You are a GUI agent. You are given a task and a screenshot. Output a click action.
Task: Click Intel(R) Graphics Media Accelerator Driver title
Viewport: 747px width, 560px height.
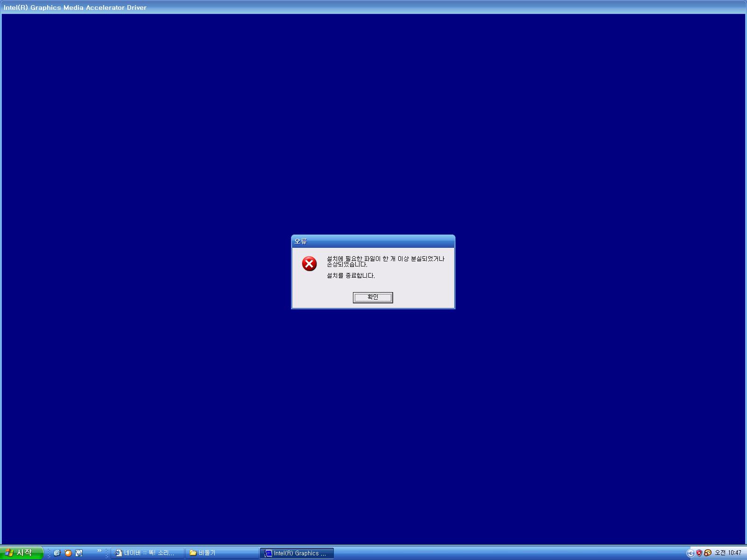pyautogui.click(x=75, y=7)
